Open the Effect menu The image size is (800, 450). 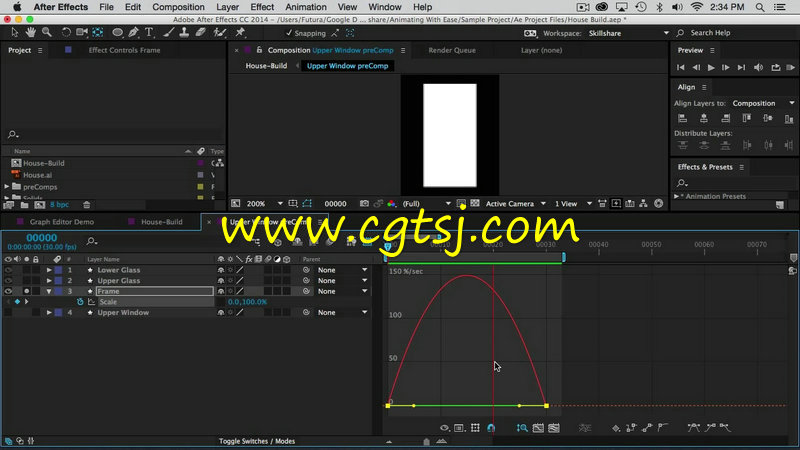click(x=262, y=7)
